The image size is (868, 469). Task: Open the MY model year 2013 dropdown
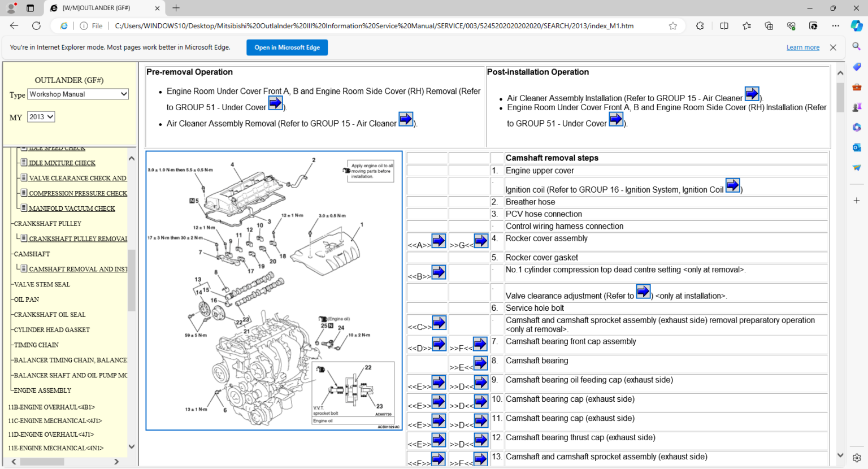41,117
